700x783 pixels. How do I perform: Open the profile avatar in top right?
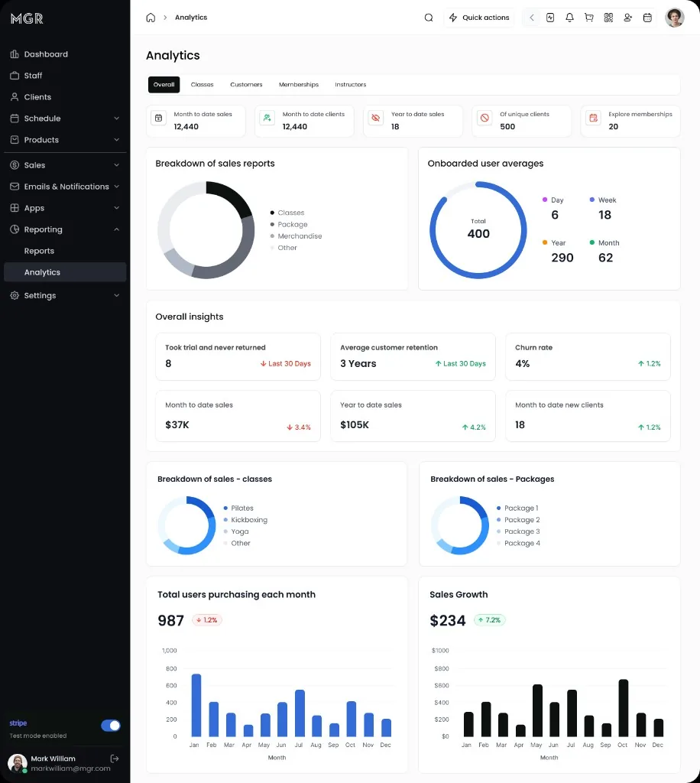(675, 18)
